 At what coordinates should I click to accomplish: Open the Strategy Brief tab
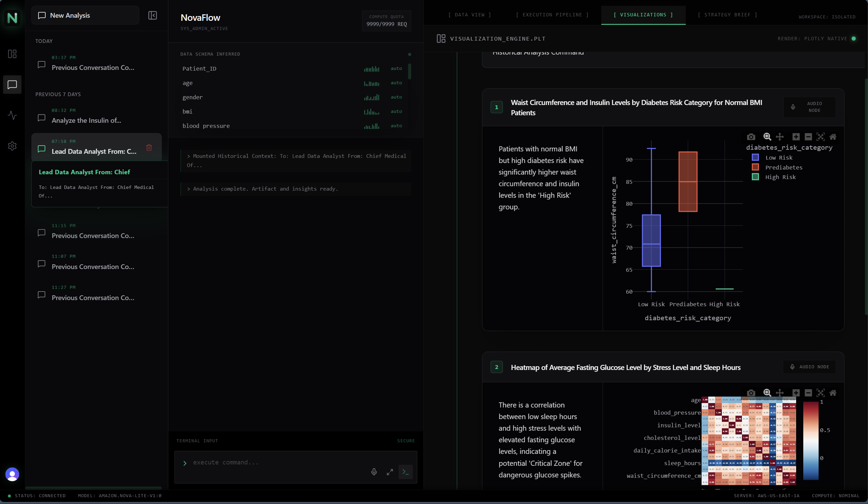[x=727, y=15]
